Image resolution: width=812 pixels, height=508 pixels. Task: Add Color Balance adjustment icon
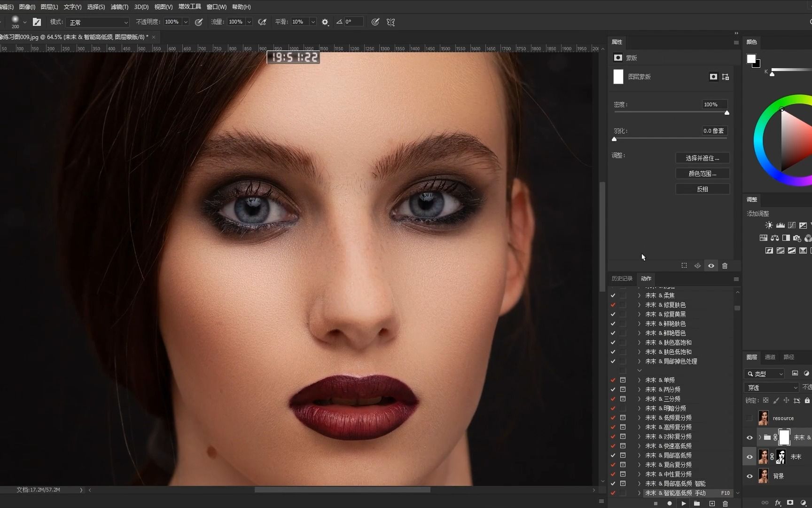coord(775,238)
